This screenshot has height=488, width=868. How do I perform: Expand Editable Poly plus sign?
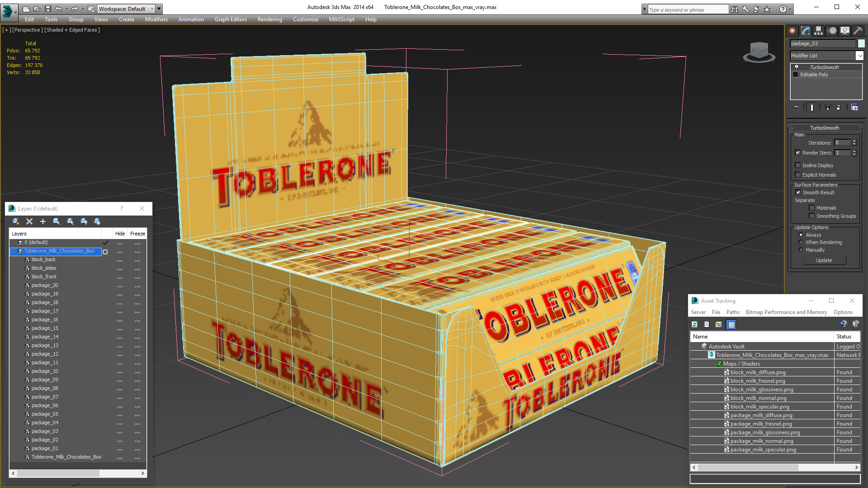[796, 75]
